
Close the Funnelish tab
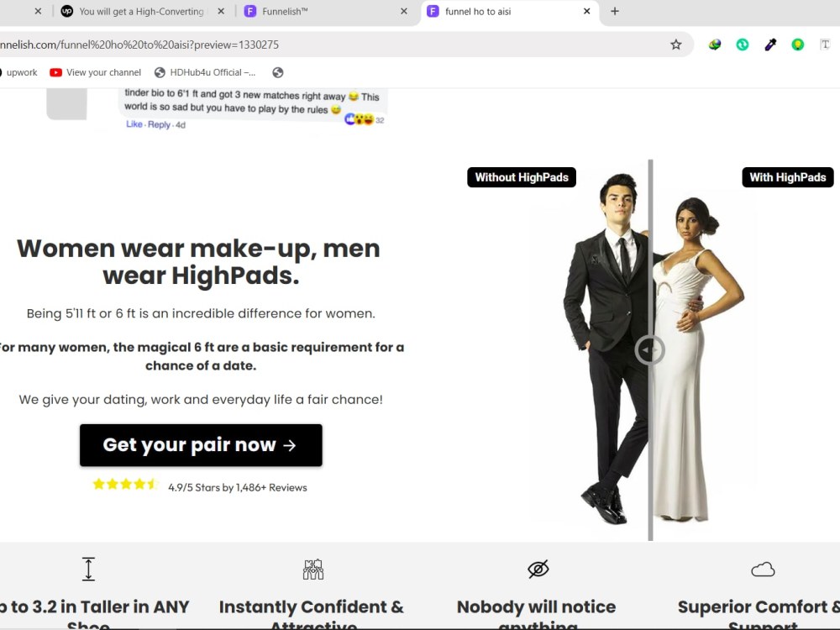pyautogui.click(x=404, y=11)
